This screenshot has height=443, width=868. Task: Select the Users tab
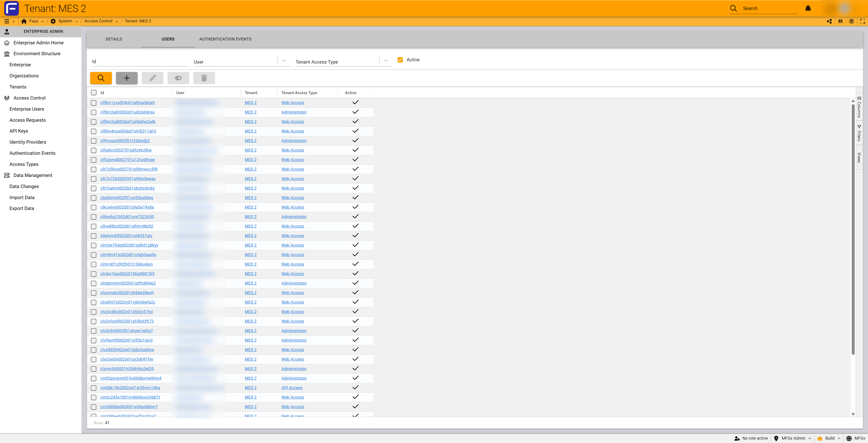(x=168, y=39)
